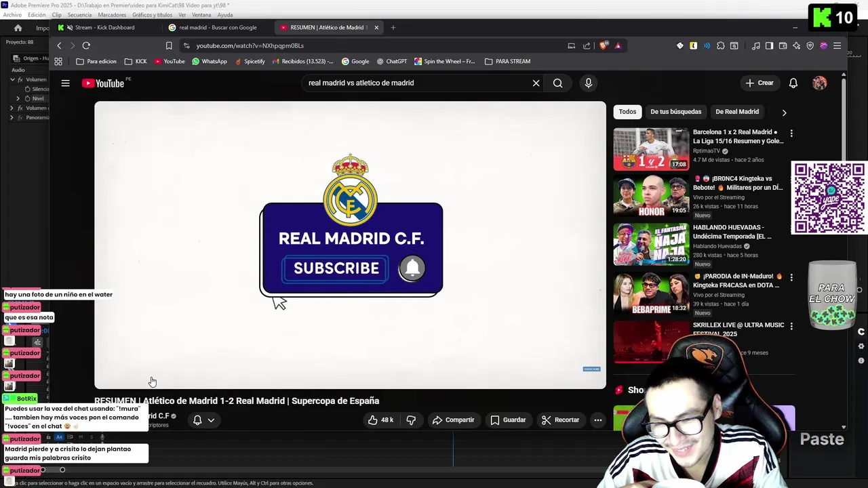Expand the Nivel property in Premiere

point(18,98)
